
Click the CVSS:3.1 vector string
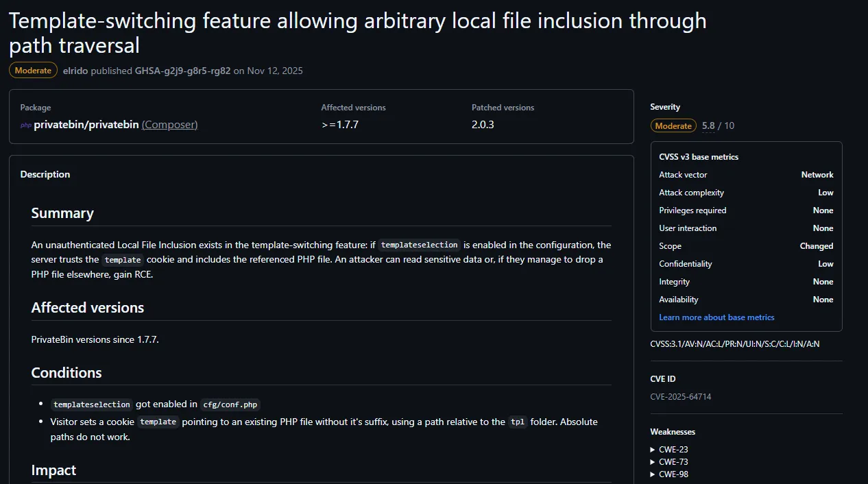click(x=734, y=344)
